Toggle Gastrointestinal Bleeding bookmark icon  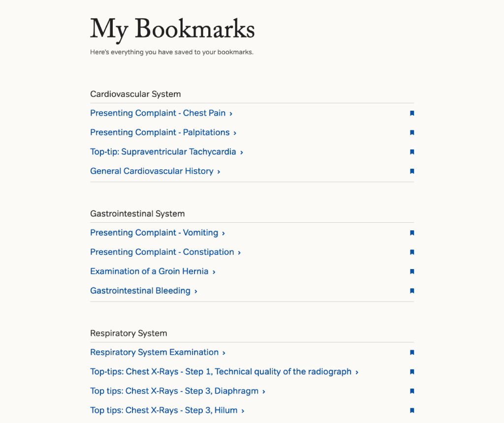pyautogui.click(x=412, y=291)
